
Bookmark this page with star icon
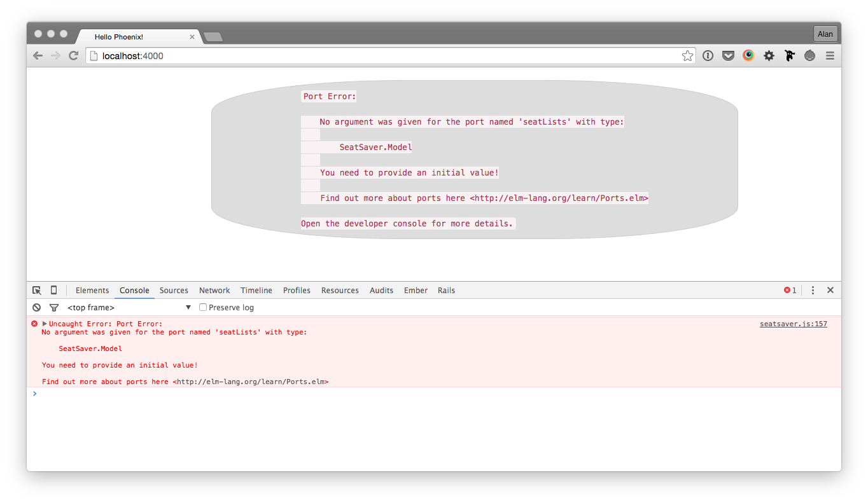pyautogui.click(x=687, y=56)
